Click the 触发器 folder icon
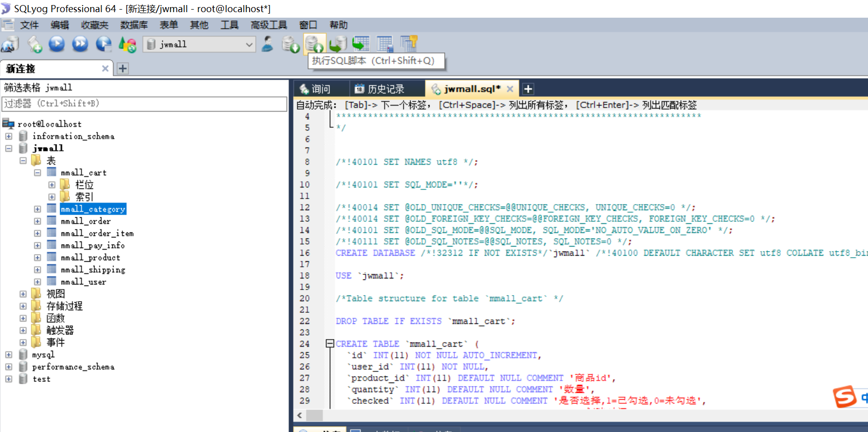 36,329
